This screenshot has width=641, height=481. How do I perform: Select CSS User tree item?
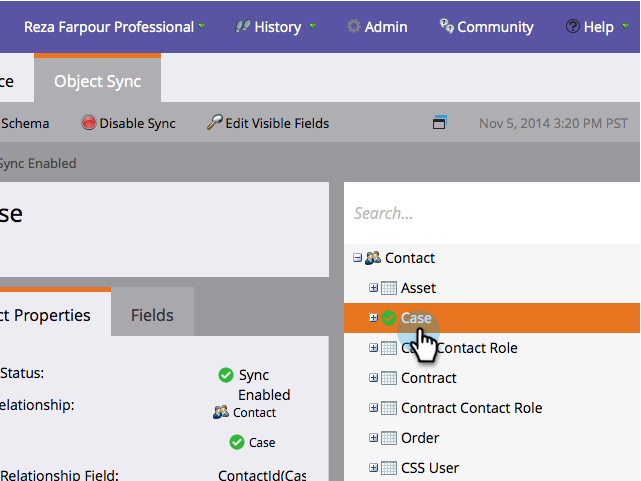(430, 468)
